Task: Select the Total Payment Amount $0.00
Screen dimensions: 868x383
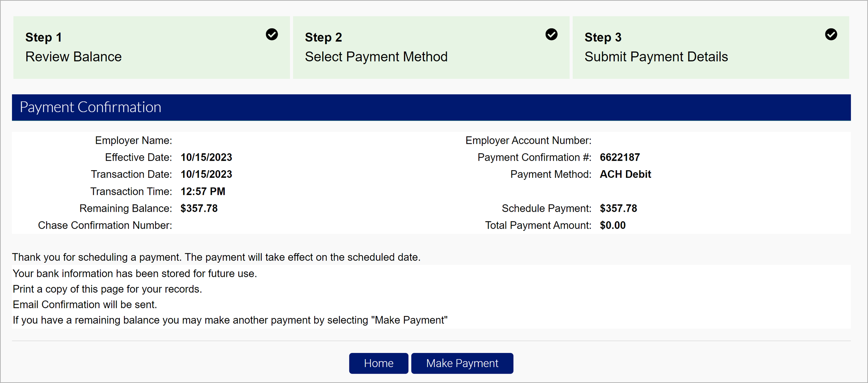Action: [612, 225]
